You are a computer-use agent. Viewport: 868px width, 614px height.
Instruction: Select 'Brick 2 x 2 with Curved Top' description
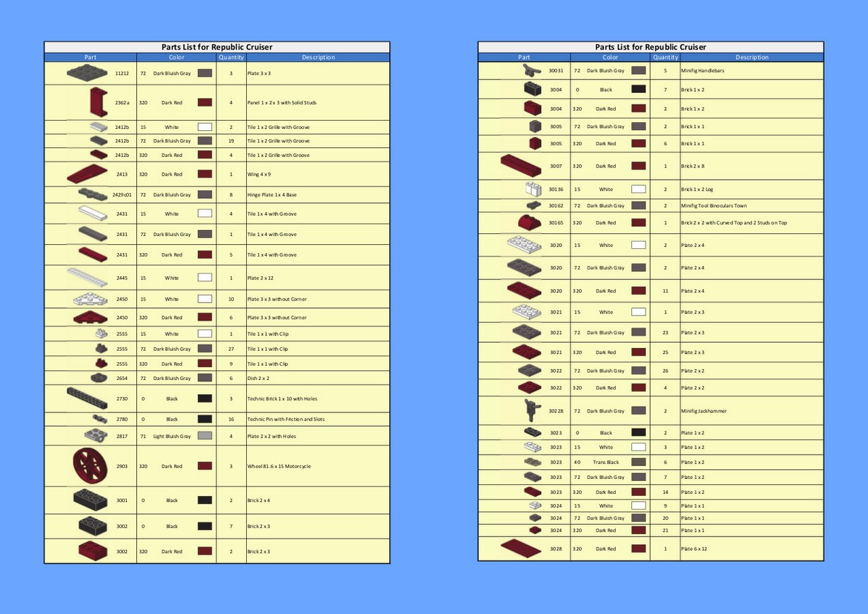pyautogui.click(x=734, y=223)
